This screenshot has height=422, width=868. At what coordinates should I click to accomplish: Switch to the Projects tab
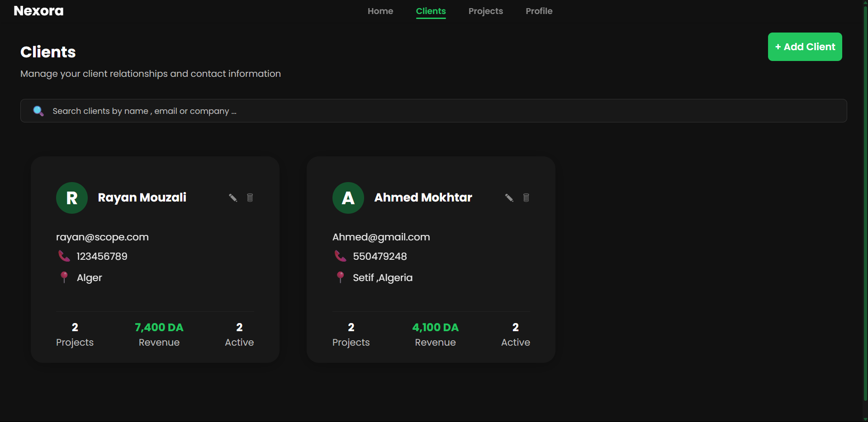tap(485, 11)
